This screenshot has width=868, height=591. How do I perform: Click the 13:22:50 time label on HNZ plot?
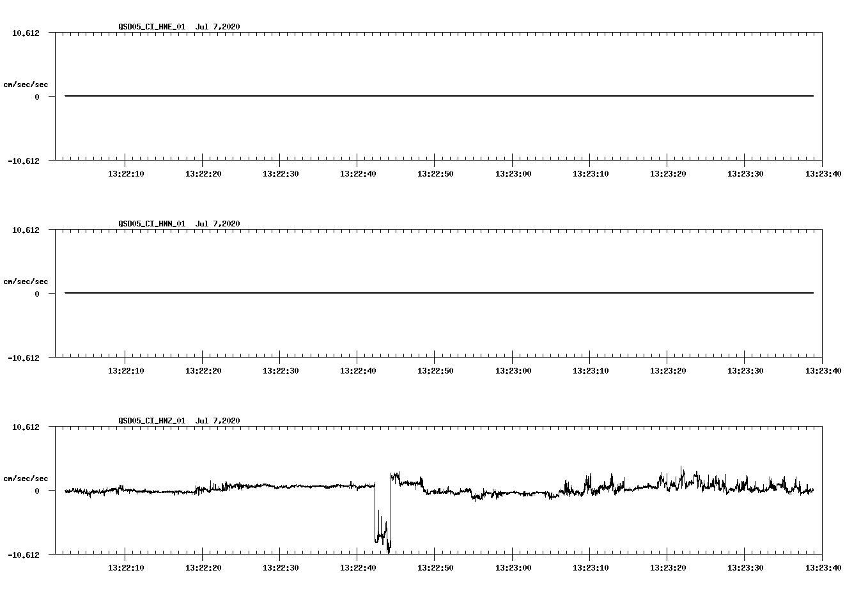pos(435,568)
